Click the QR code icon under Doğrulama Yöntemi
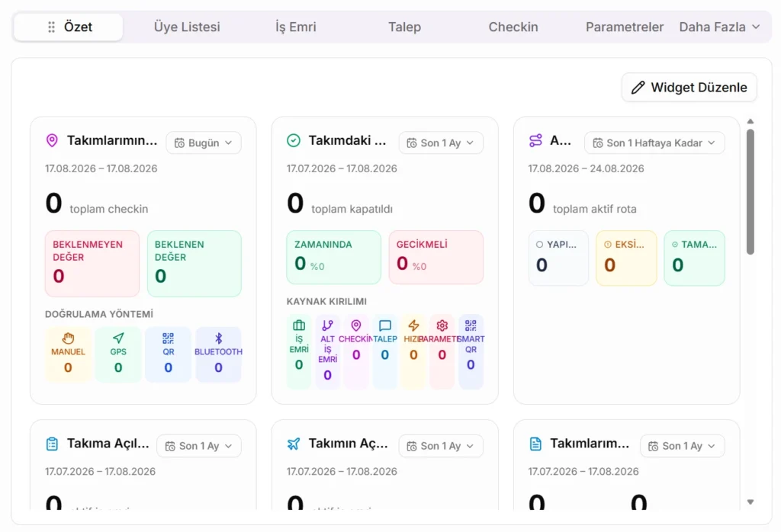 tap(169, 338)
